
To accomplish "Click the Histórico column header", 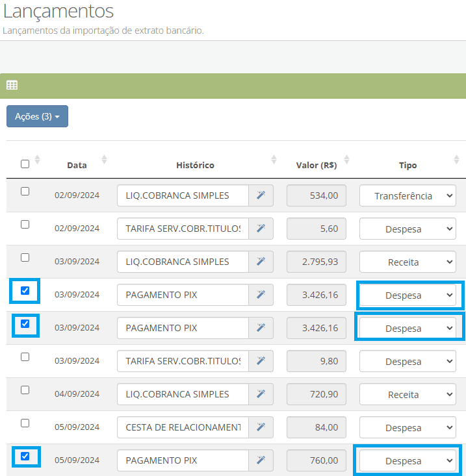I will point(195,165).
